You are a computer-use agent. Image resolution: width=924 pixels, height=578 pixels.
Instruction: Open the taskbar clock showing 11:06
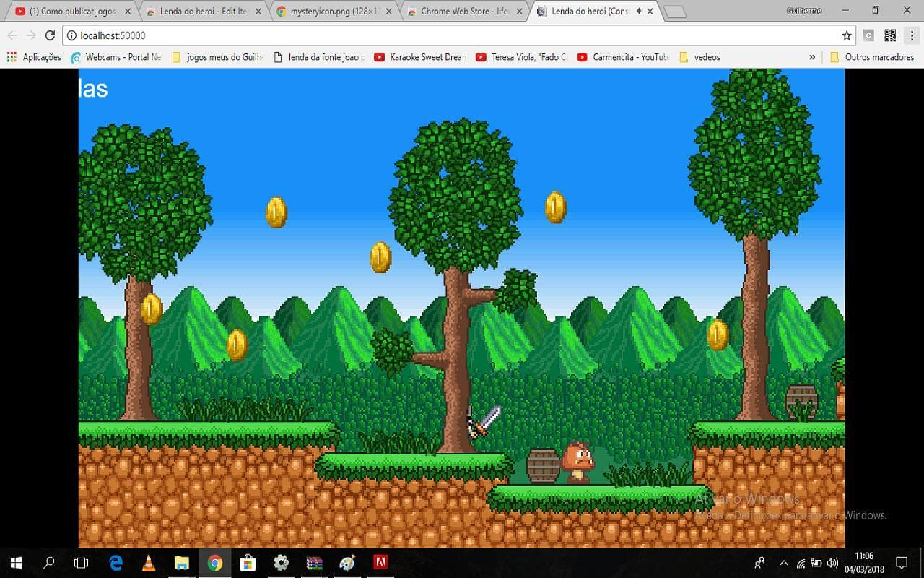[863, 563]
